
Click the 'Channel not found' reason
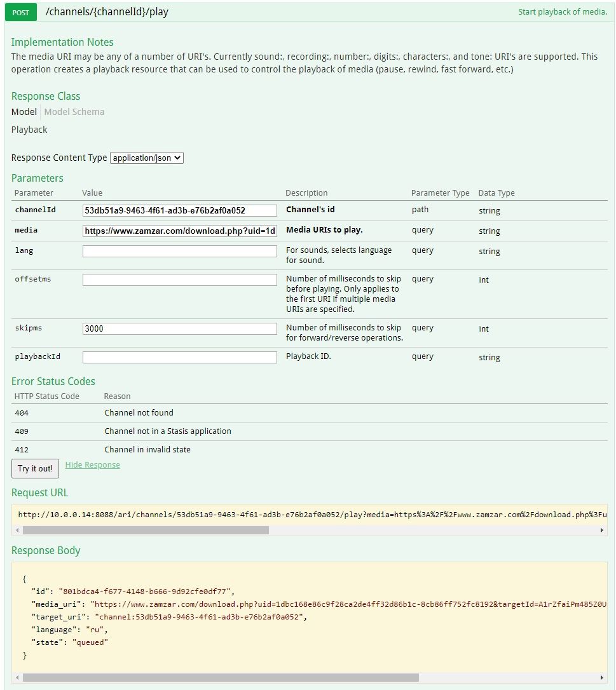139,413
